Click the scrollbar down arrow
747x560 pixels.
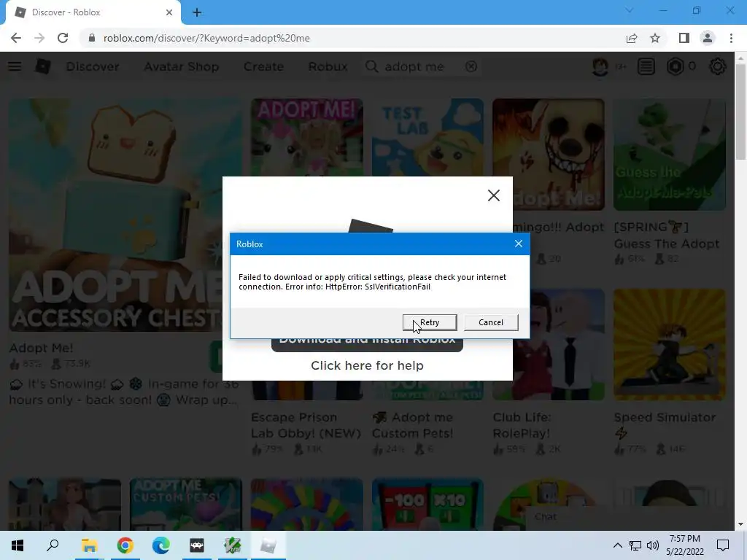740,524
